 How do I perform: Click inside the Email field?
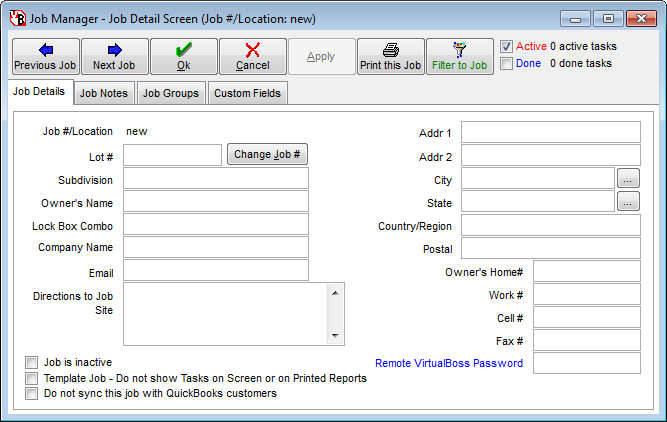coord(216,270)
